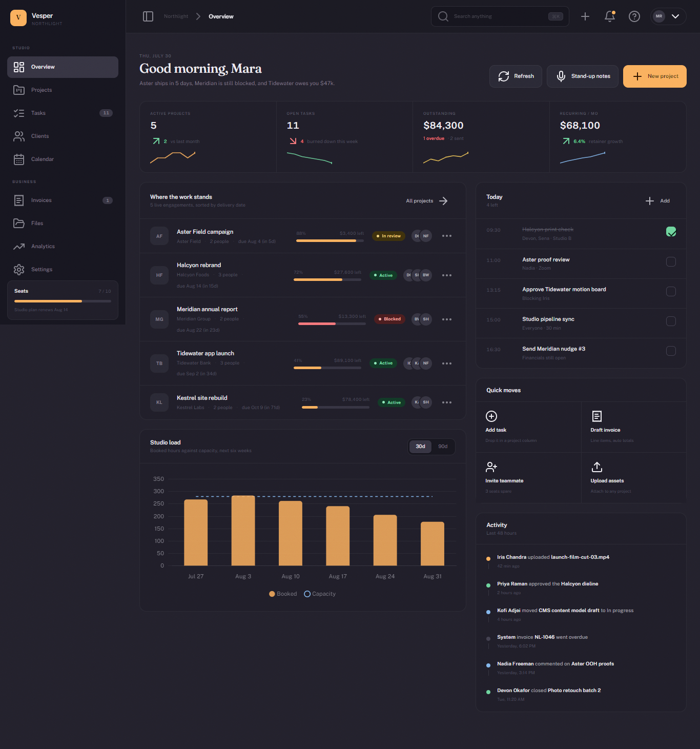Viewport: 700px width, 749px height.
Task: Create a New project
Action: 655,76
